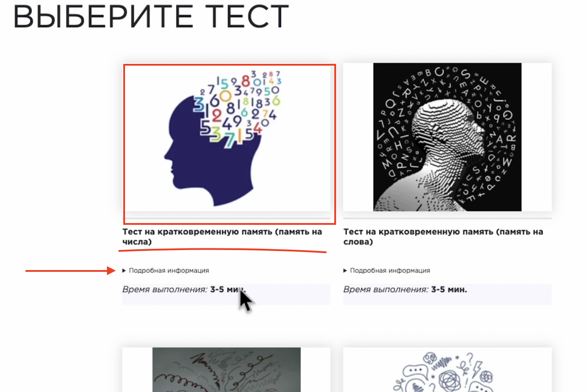Open the number memory test head image
Screen dimensions: 587x392
pos(227,137)
